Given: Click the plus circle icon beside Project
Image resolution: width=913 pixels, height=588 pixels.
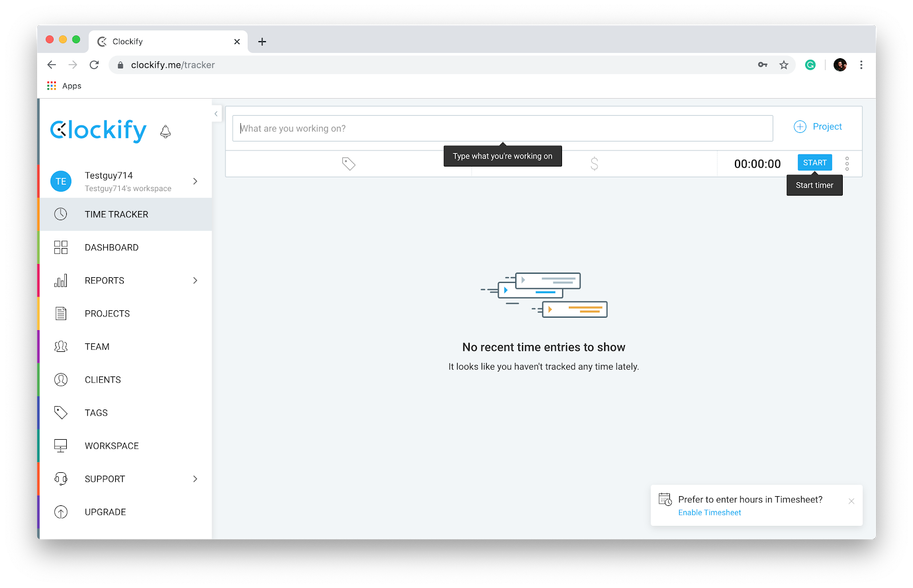Looking at the screenshot, I should coord(800,127).
